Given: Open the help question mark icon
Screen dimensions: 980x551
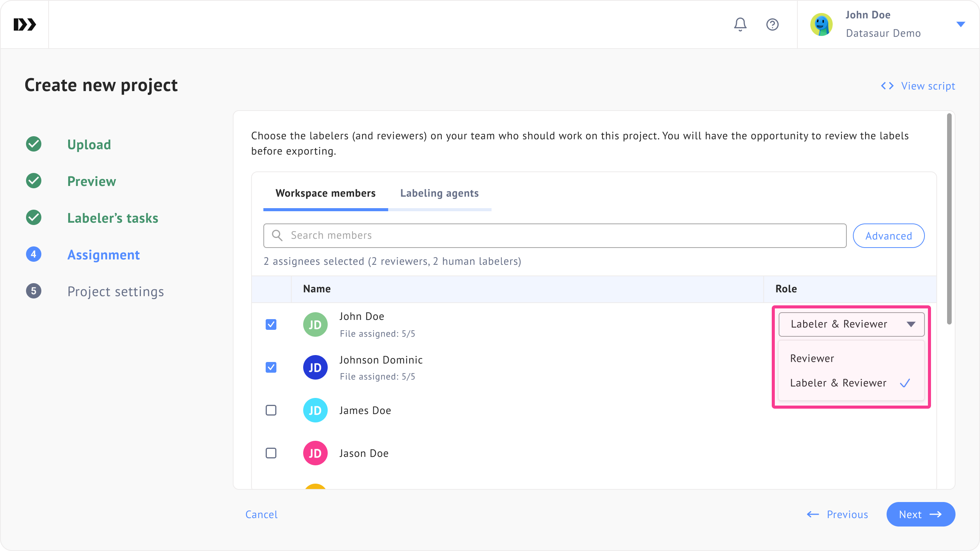Looking at the screenshot, I should 772,24.
